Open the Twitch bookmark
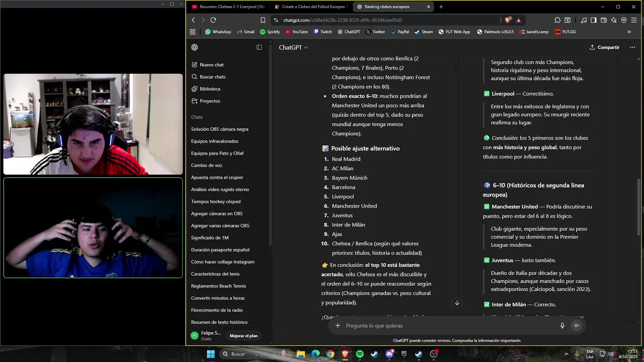 pos(323,32)
